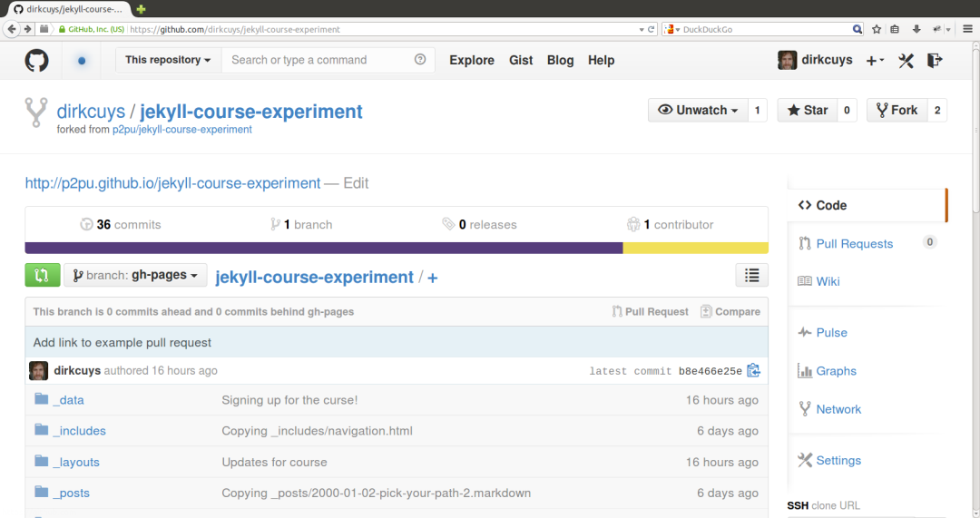This screenshot has width=980, height=518.
Task: Click the 1 branch link
Action: pos(301,224)
